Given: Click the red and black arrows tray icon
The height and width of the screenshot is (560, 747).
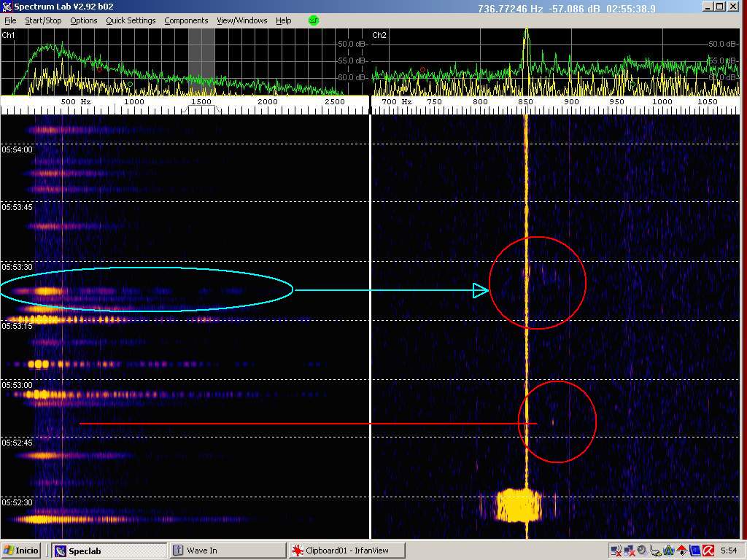Looking at the screenshot, I should tap(681, 551).
